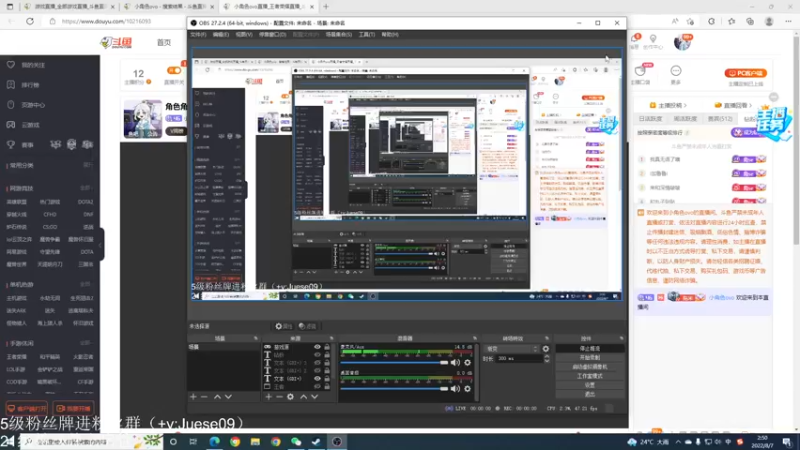This screenshot has height=450, width=800.
Task: Open selected source properties gear below Sources list
Action: coord(290,396)
